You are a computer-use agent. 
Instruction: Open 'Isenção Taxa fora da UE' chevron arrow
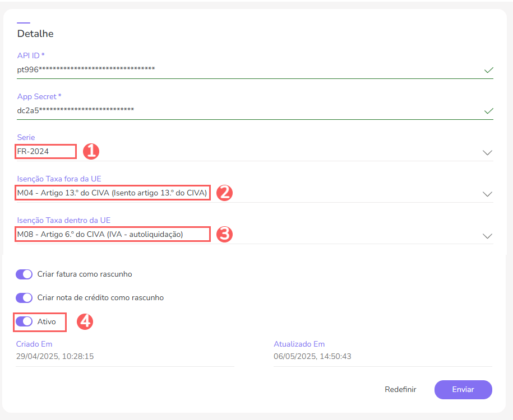point(487,194)
